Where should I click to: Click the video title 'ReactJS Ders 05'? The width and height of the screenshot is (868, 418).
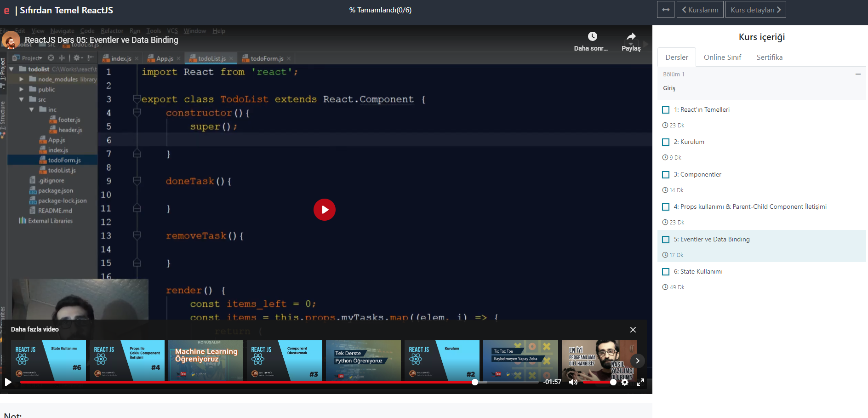click(x=101, y=40)
